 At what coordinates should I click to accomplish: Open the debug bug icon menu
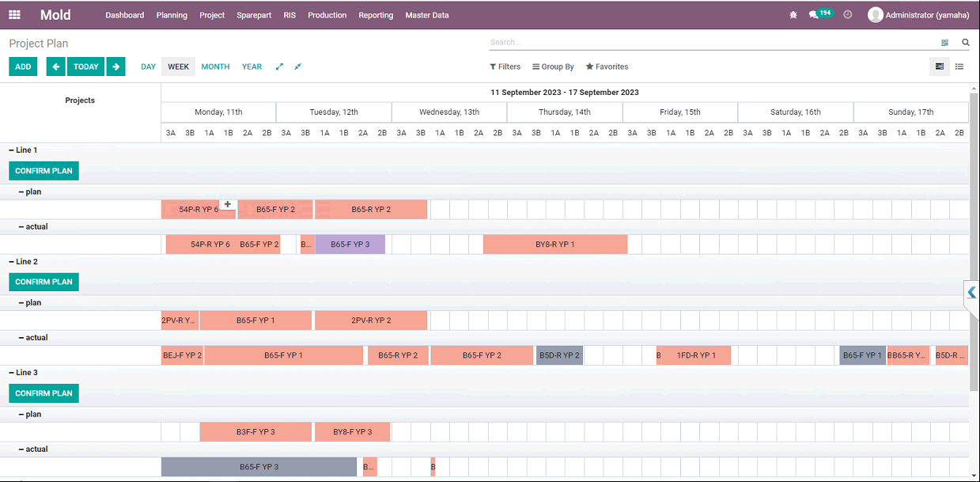pos(793,15)
